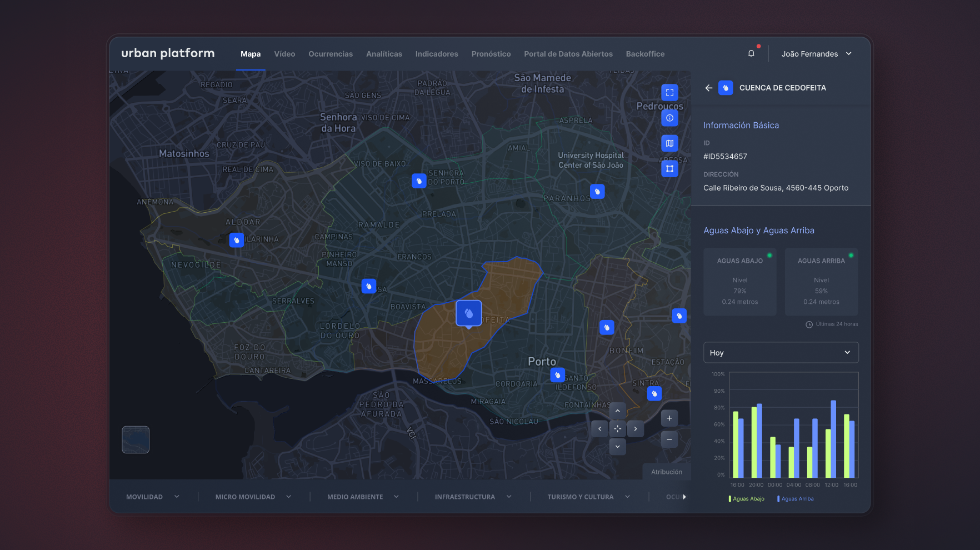Click the map layers icon
980x550 pixels.
[x=669, y=143]
